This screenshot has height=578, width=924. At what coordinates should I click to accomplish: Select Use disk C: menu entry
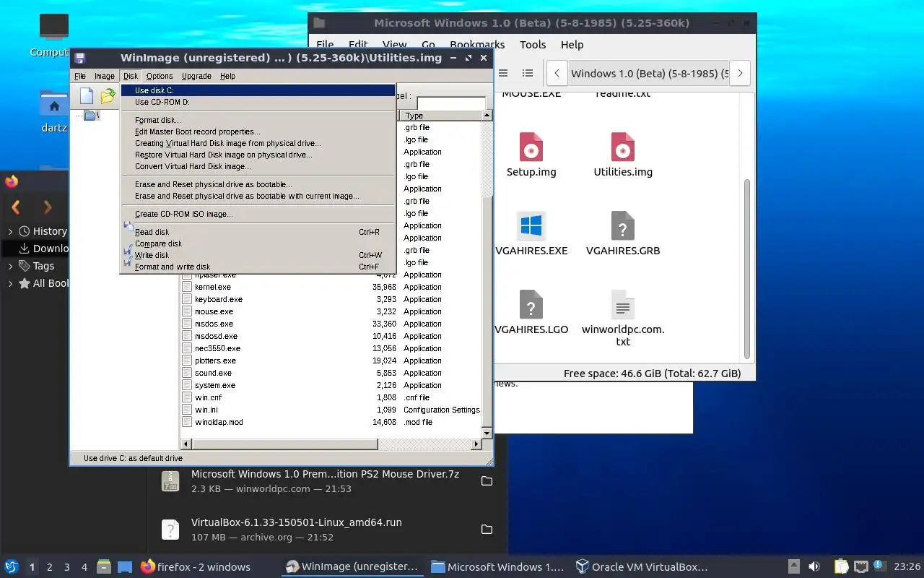pos(258,90)
